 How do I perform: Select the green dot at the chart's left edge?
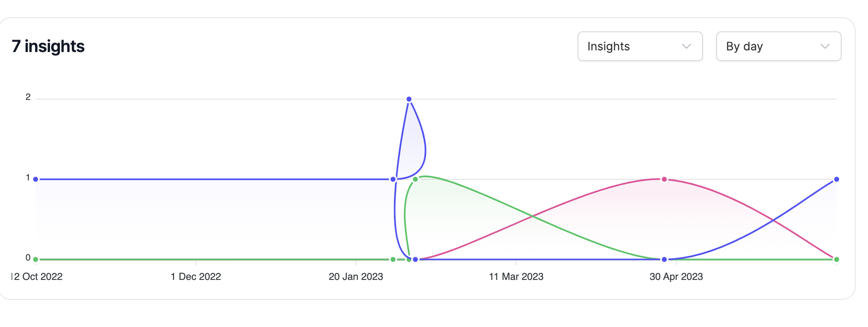pos(35,259)
